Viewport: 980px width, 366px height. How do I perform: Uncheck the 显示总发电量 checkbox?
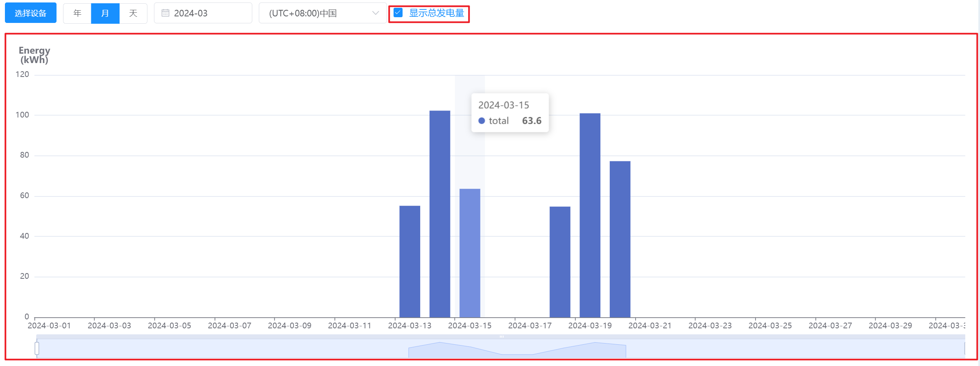click(398, 13)
